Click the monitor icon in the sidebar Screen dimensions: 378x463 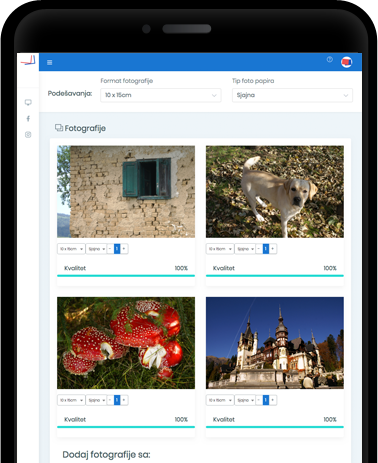(28, 102)
